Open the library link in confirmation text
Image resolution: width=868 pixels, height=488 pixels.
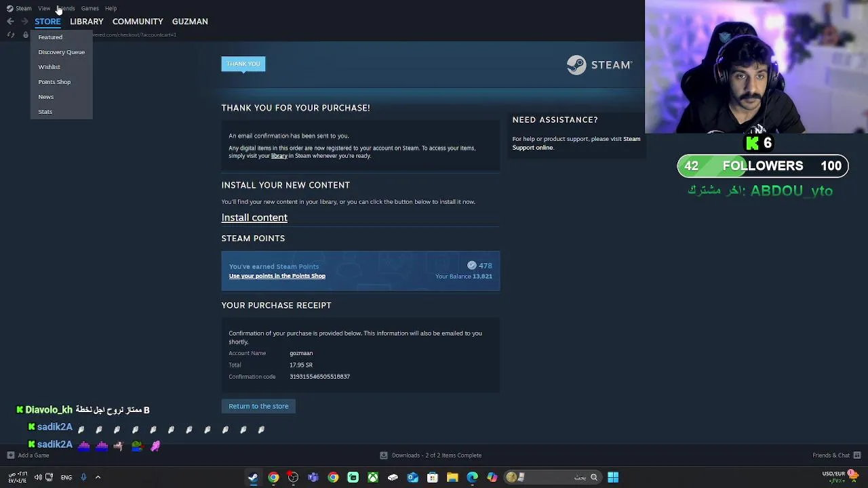[279, 156]
